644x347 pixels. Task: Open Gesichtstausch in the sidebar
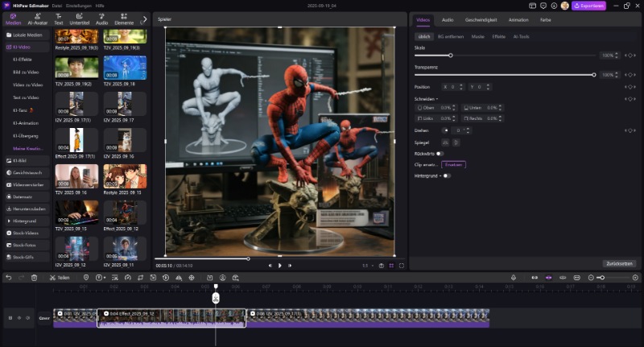(27, 172)
